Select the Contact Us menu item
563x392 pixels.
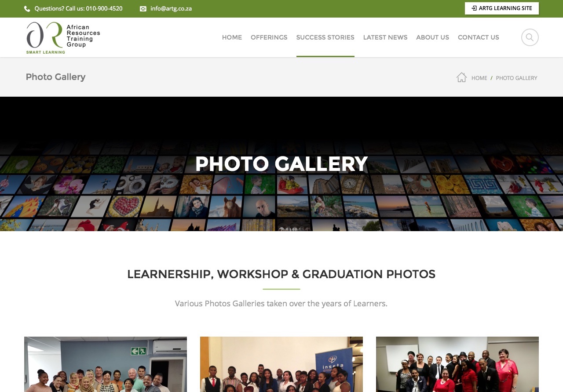click(x=479, y=37)
